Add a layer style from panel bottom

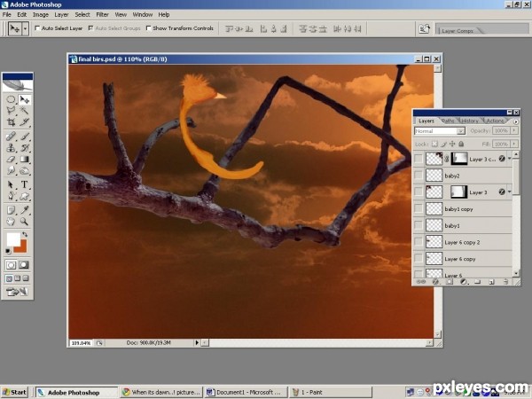[x=435, y=282]
